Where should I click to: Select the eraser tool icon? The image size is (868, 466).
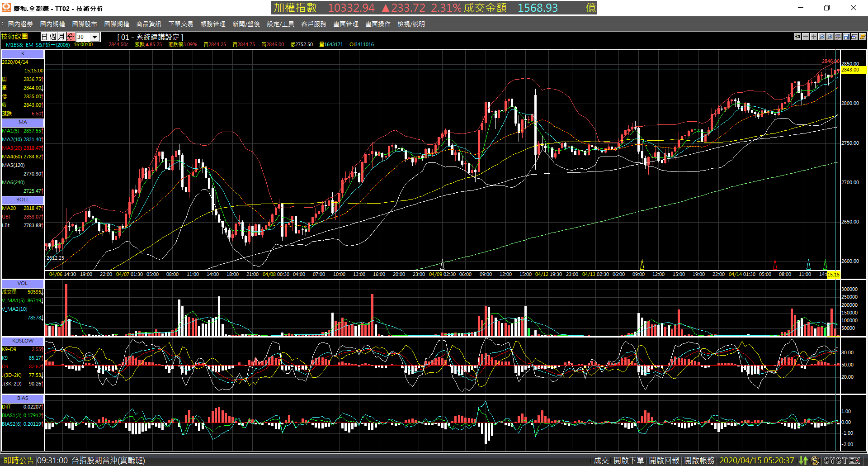(838, 37)
